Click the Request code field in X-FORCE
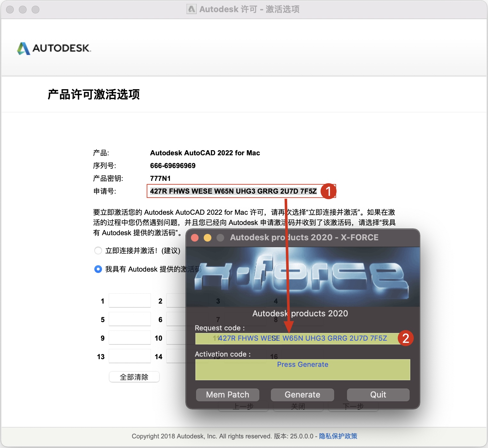 pyautogui.click(x=303, y=338)
